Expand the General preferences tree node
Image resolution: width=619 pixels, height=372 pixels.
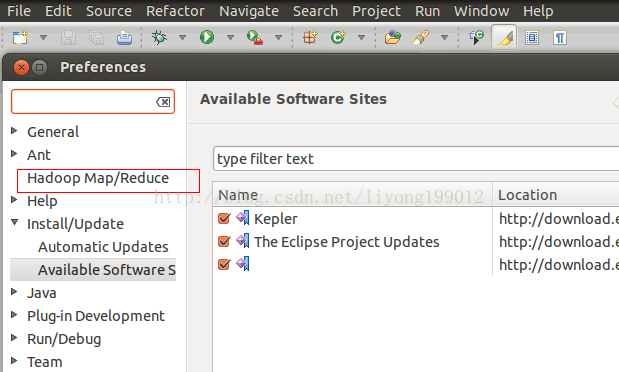pos(14,131)
